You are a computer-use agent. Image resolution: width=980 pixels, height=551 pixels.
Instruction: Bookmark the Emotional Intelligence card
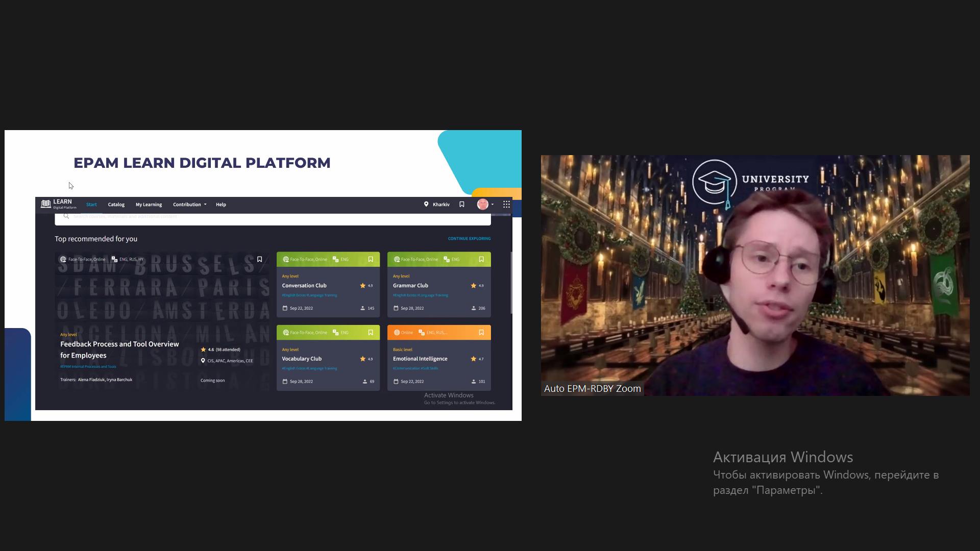[481, 333]
